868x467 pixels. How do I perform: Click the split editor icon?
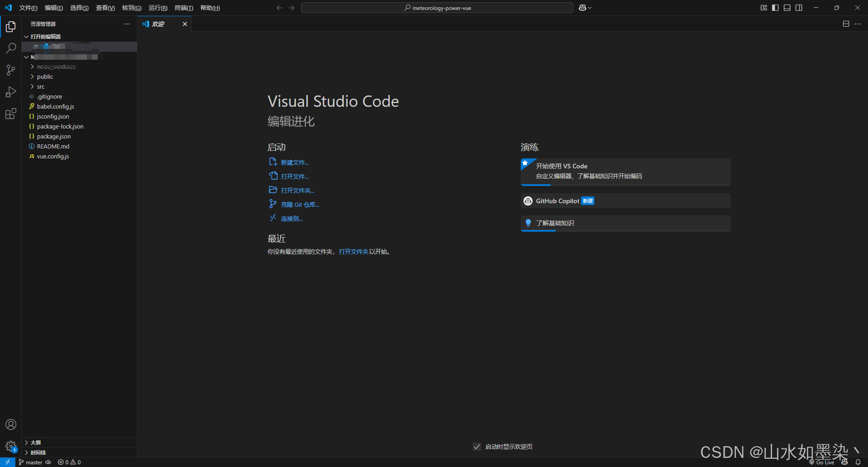coord(846,24)
